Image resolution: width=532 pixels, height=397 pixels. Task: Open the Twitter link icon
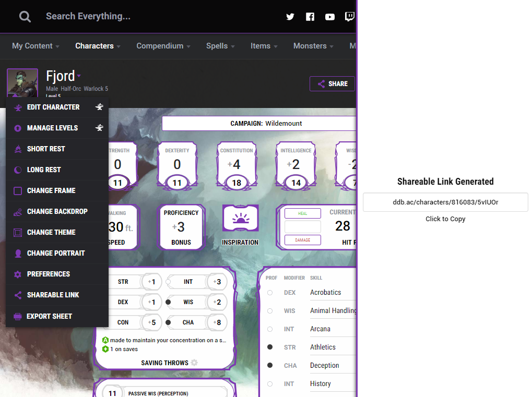pyautogui.click(x=290, y=17)
